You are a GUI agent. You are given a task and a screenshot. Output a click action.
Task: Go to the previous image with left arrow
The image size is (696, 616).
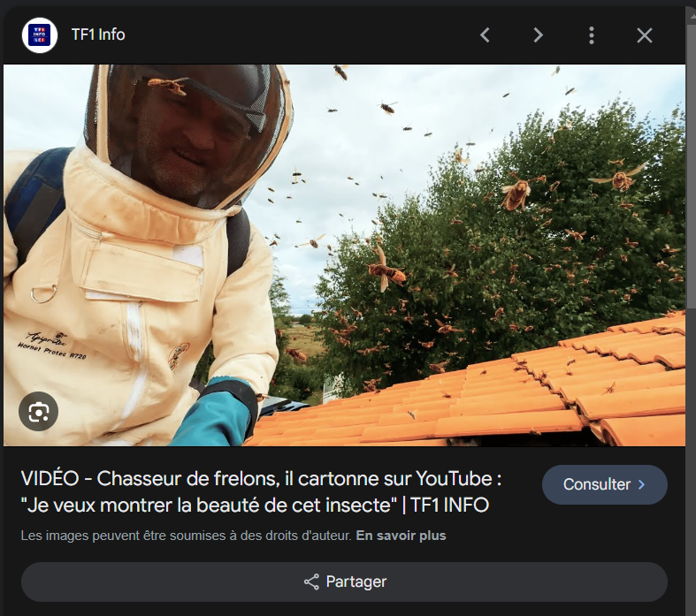pyautogui.click(x=485, y=35)
